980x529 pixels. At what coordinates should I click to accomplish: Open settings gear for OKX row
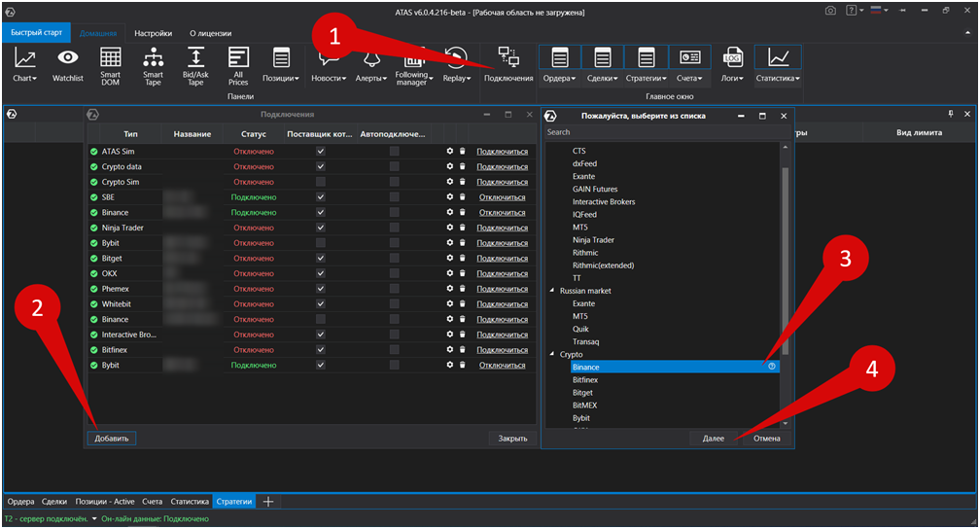pyautogui.click(x=449, y=273)
